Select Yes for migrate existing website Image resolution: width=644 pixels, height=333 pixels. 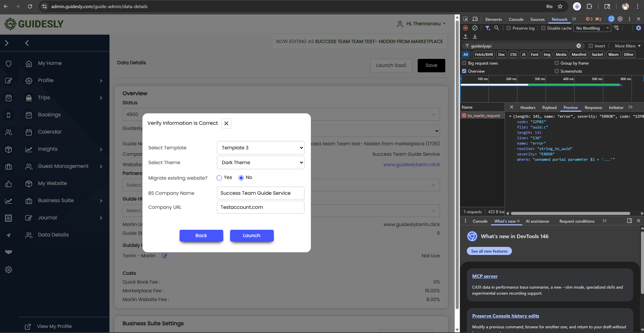(x=219, y=178)
